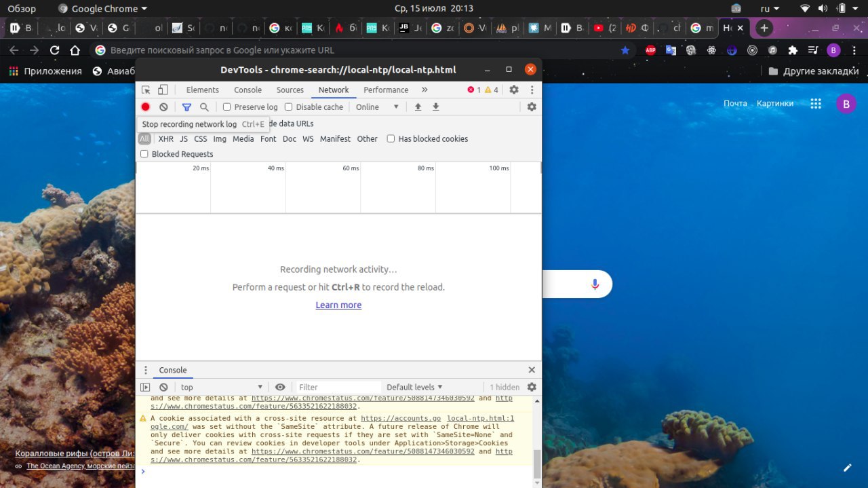The width and height of the screenshot is (868, 488).
Task: Activate the inspect element picker
Action: click(146, 90)
